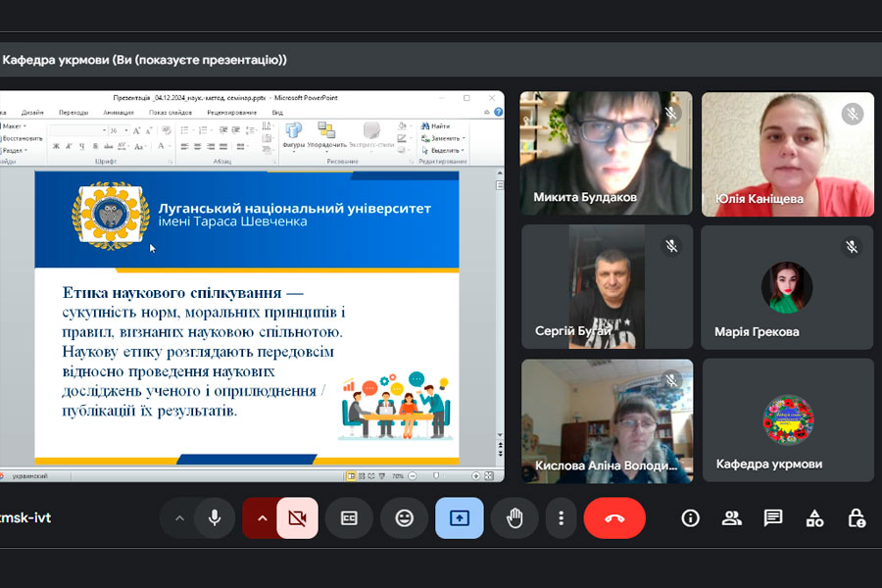Fit slide to window icon
Viewport: 882px width, 588px height.
[x=489, y=476]
